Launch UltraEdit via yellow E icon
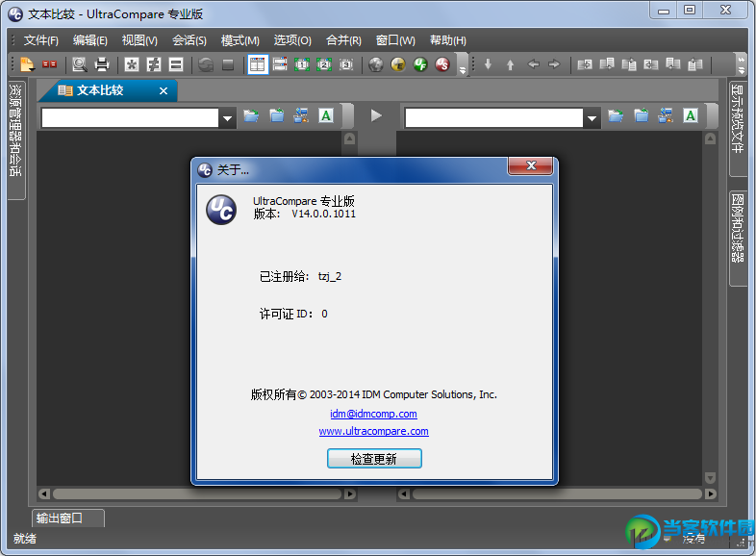This screenshot has width=756, height=556. pyautogui.click(x=398, y=64)
